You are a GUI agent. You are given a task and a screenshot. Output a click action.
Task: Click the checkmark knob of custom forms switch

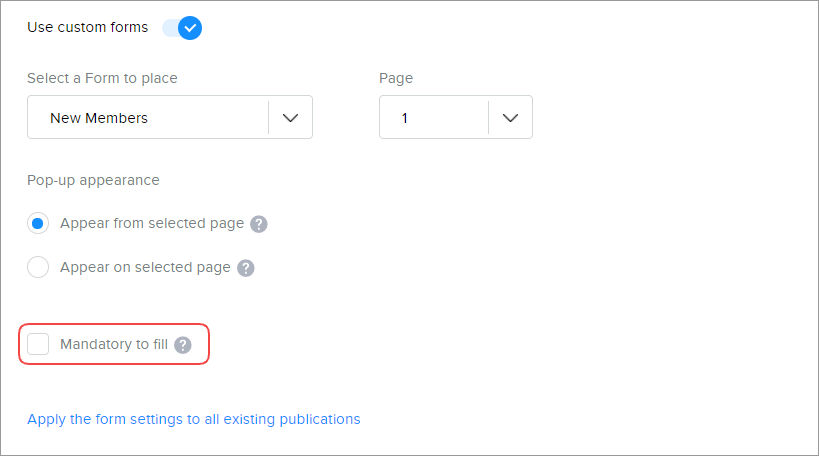tap(190, 28)
